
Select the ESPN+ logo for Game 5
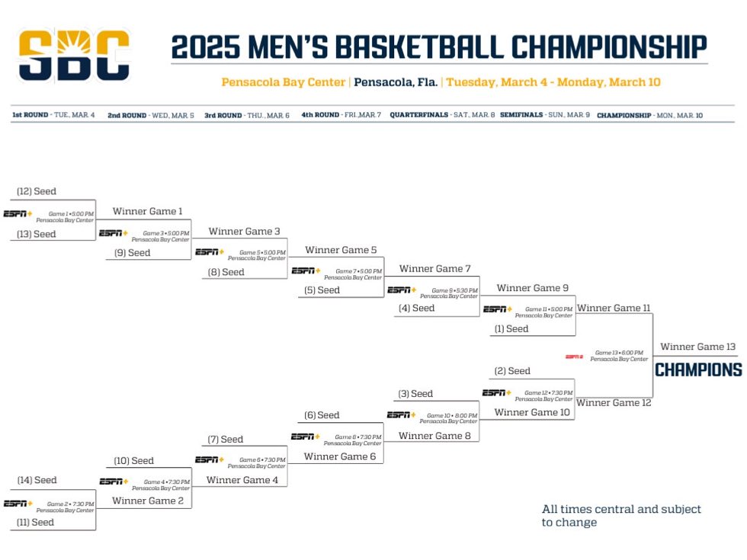(x=210, y=252)
